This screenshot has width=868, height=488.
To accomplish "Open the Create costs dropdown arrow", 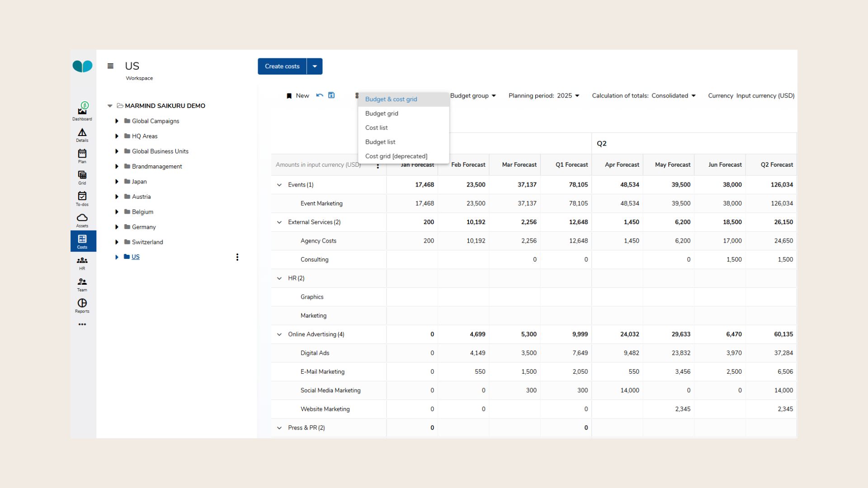I will coord(315,66).
